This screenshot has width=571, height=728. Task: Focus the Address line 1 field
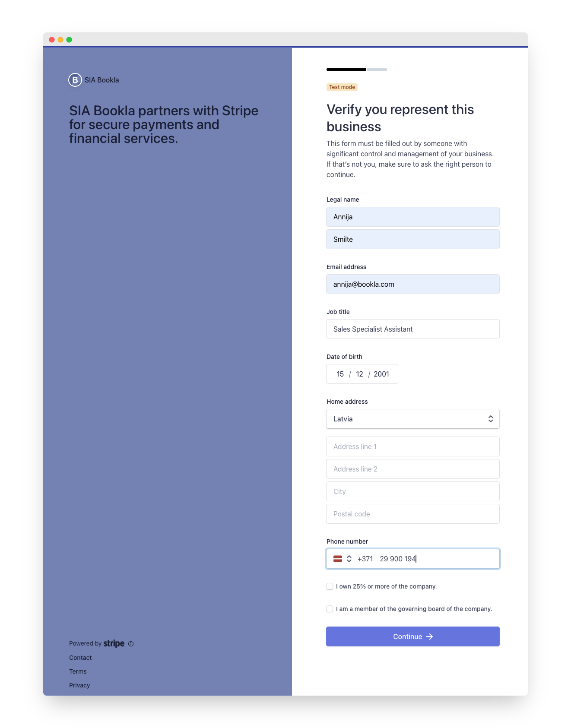point(412,446)
